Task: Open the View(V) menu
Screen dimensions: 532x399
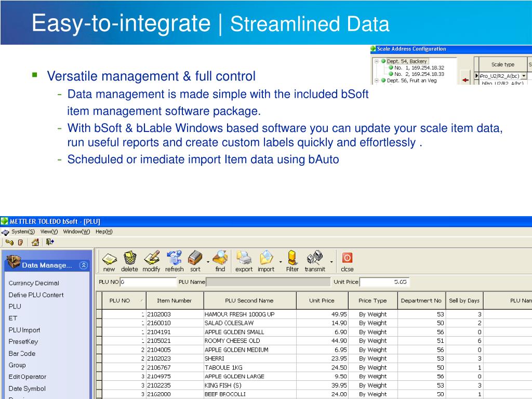Action: click(x=49, y=232)
